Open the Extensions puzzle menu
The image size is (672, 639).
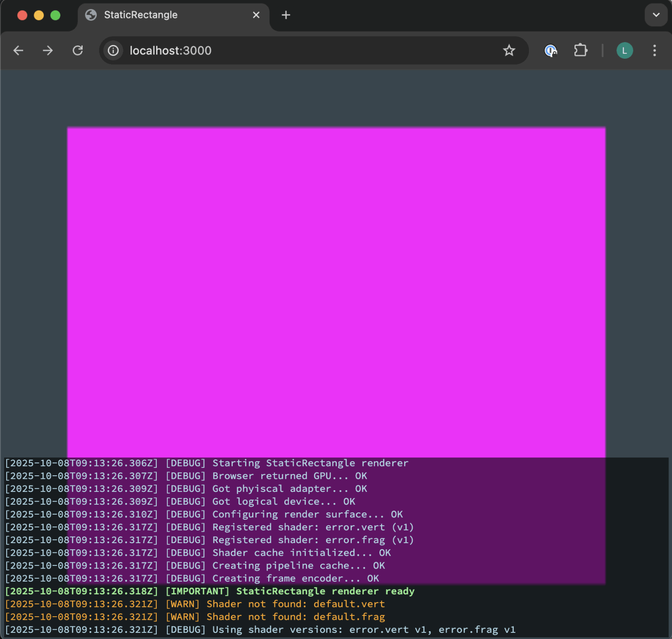coord(580,51)
